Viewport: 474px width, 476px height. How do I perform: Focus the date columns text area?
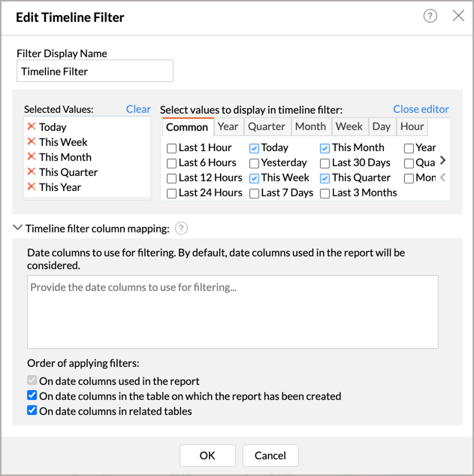233,312
